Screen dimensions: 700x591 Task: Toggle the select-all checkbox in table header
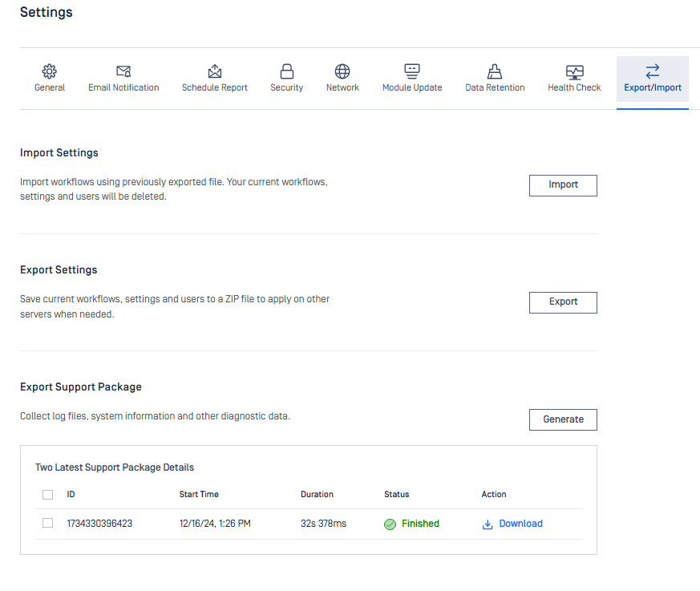[48, 495]
